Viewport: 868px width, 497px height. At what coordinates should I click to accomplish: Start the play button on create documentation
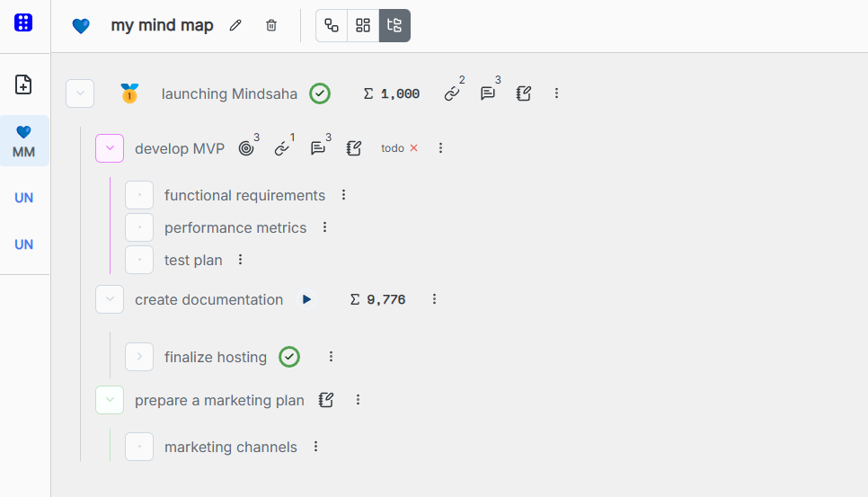(306, 299)
